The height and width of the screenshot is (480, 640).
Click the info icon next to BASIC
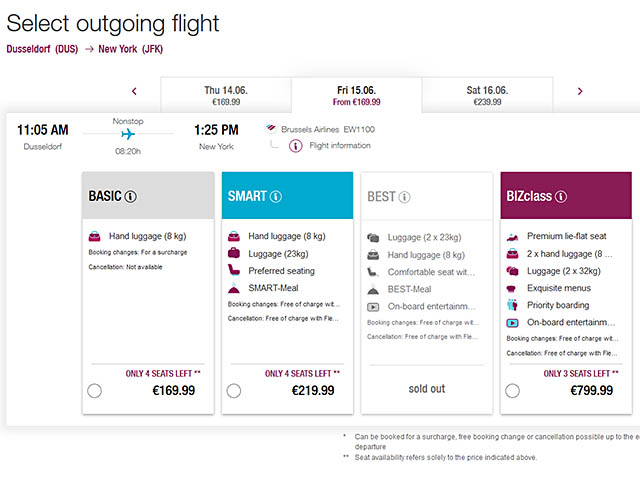point(130,197)
